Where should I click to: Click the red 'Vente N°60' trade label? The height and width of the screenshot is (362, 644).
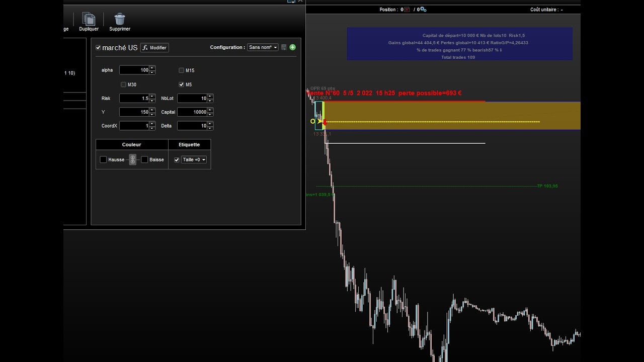pos(384,93)
